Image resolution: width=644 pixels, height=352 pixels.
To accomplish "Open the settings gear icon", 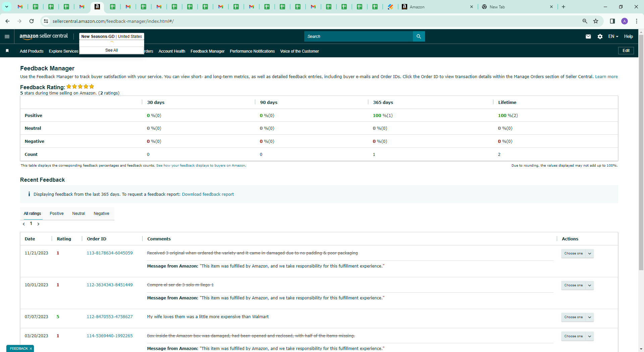I will (x=600, y=37).
